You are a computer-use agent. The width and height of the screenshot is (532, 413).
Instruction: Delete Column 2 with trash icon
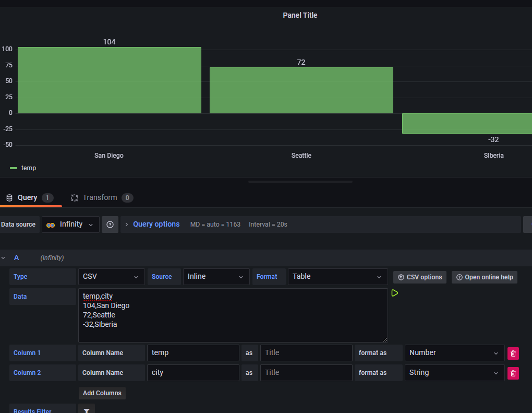513,373
